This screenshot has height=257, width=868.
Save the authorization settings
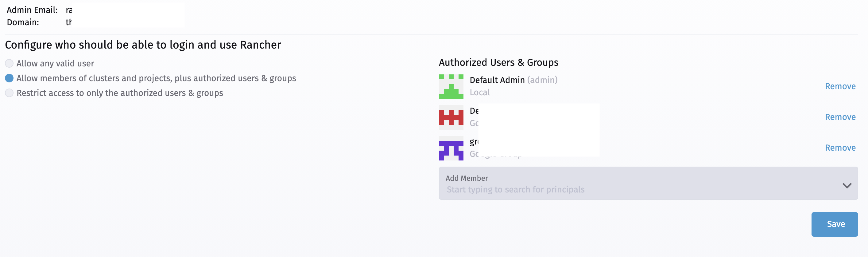[834, 224]
